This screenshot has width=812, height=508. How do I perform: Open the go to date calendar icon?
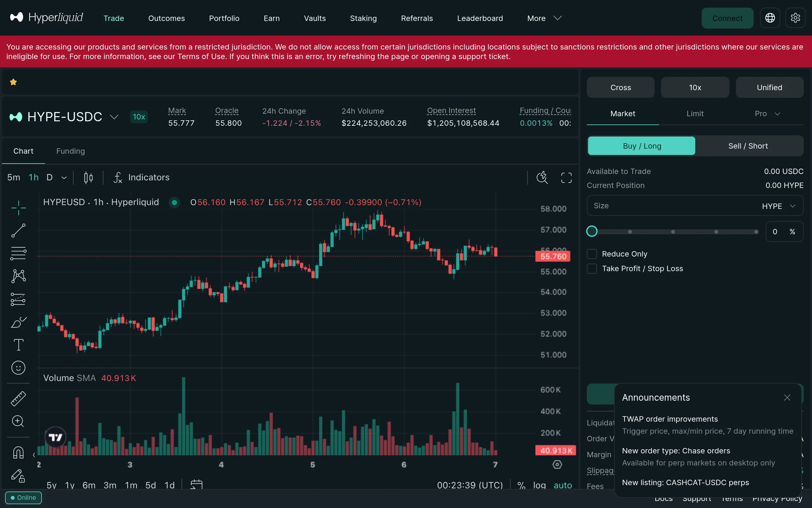click(197, 485)
